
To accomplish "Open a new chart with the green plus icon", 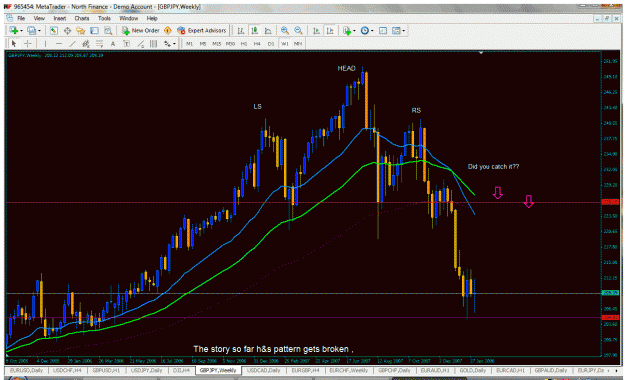I will click(x=14, y=30).
